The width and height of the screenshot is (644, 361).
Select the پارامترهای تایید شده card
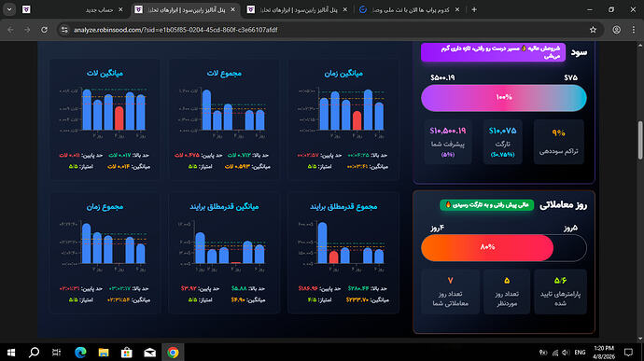click(560, 292)
